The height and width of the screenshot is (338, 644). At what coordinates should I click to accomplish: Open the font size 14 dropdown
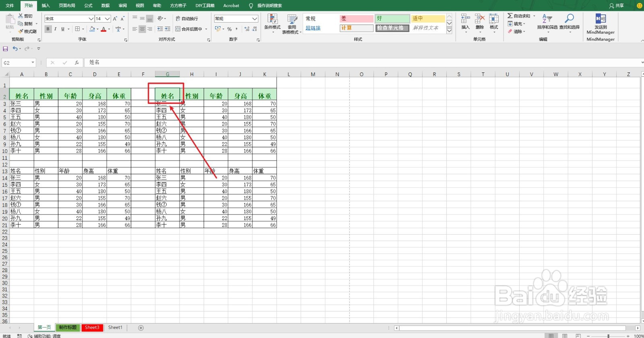click(x=107, y=19)
